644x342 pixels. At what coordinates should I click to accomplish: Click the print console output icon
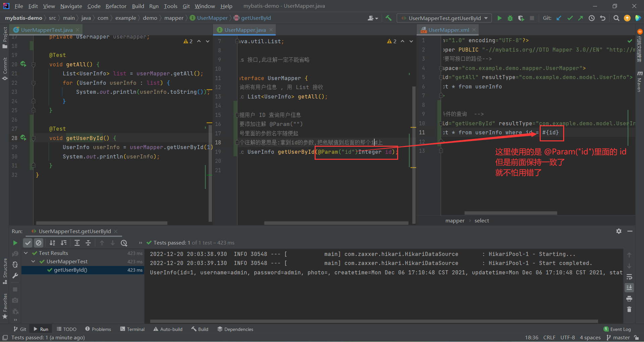point(629,298)
